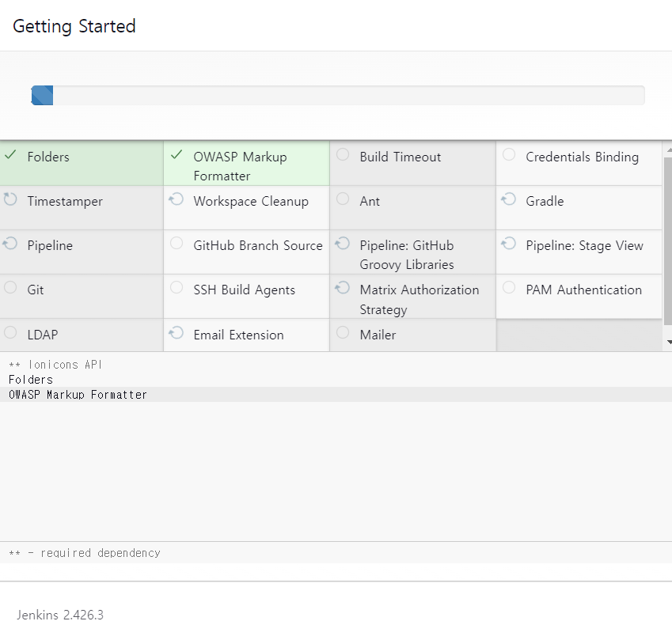The image size is (672, 640).
Task: Click spinner icon for Pipeline: GitHub Groovy Libraries
Action: 343,244
